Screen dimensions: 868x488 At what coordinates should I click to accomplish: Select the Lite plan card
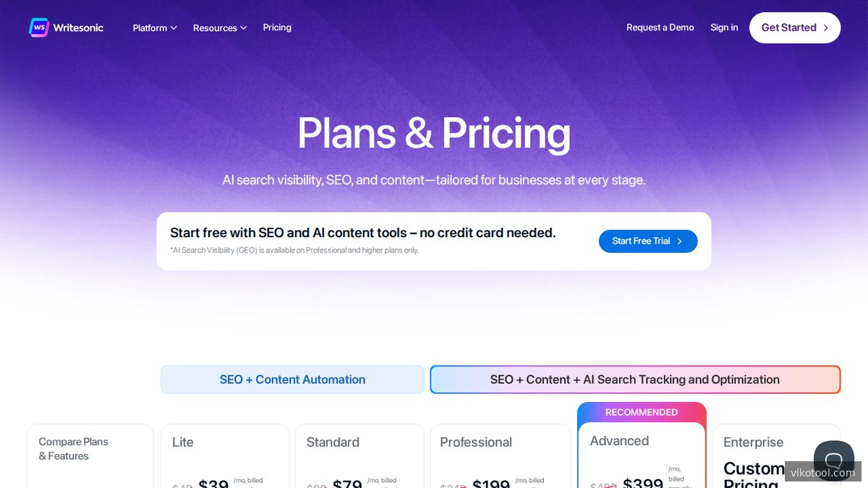click(x=224, y=455)
